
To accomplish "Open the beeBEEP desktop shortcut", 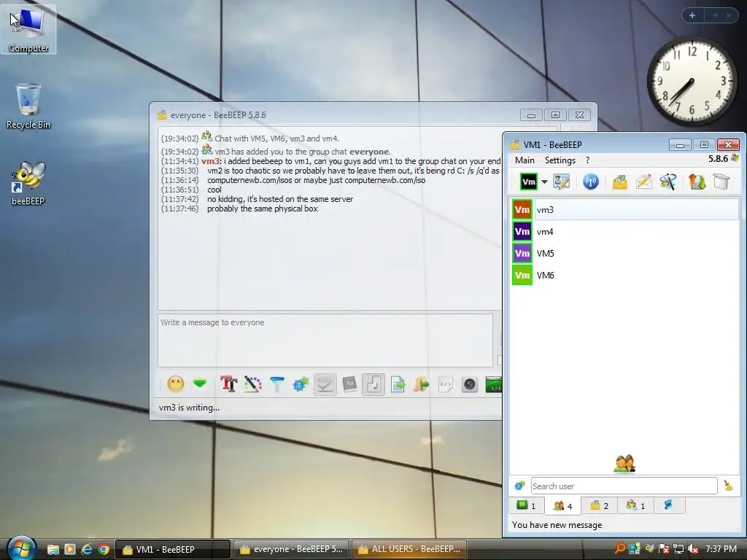I will click(x=28, y=183).
